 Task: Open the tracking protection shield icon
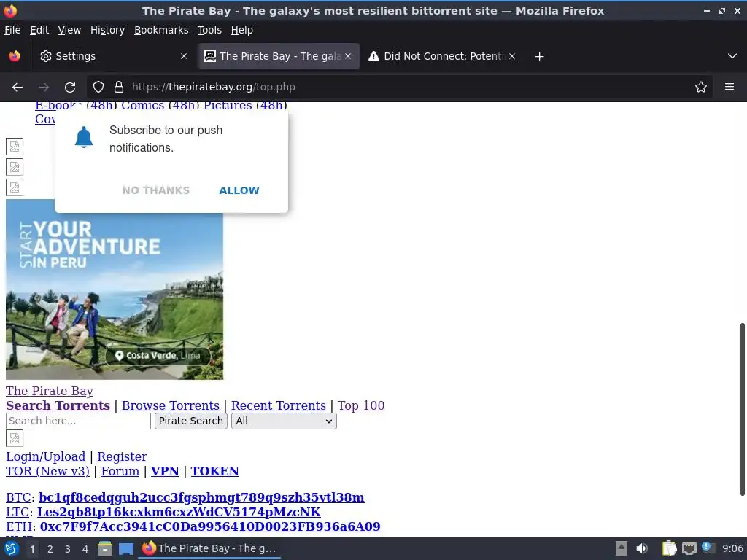pos(98,87)
